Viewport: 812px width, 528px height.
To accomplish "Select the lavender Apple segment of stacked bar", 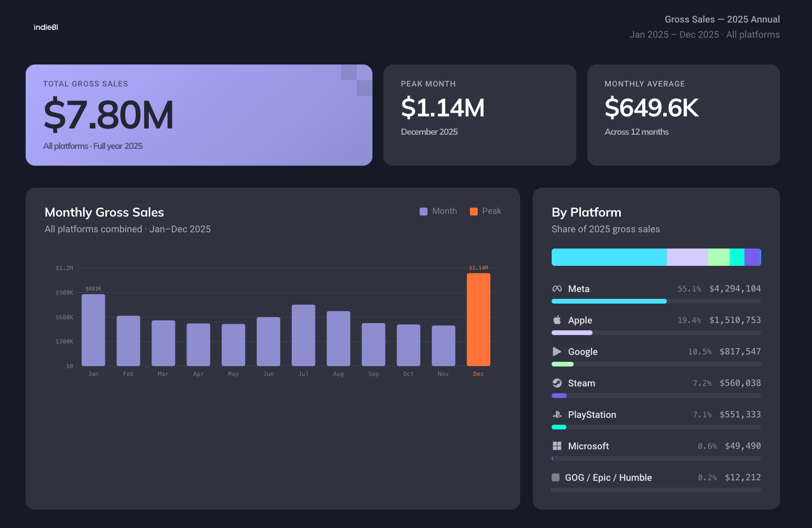I will pyautogui.click(x=687, y=257).
